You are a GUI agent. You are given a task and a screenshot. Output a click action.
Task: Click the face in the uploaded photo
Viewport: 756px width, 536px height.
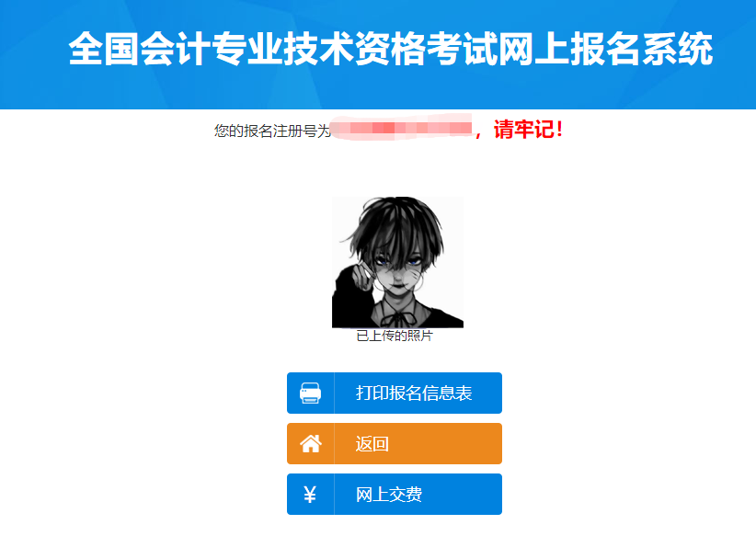pos(399,272)
